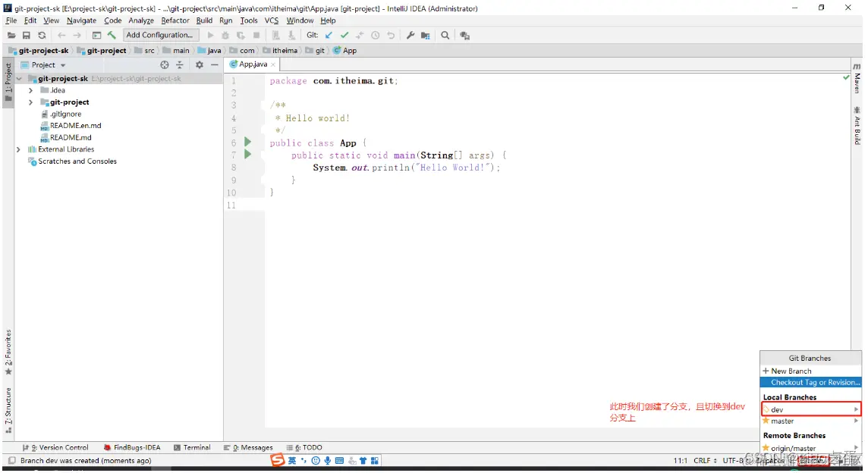Toggle the Ant Build side tool window

[x=857, y=126]
